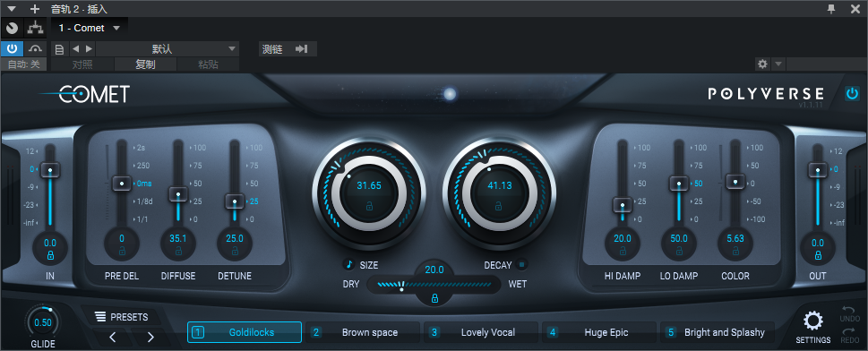
Task: Toggle the Polyverse plugin power button
Action: (x=852, y=93)
